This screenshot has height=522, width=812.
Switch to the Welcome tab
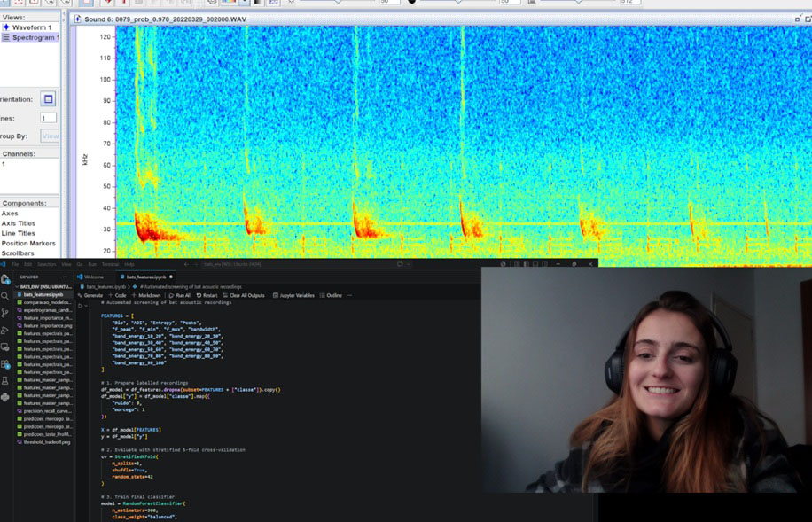(x=90, y=277)
